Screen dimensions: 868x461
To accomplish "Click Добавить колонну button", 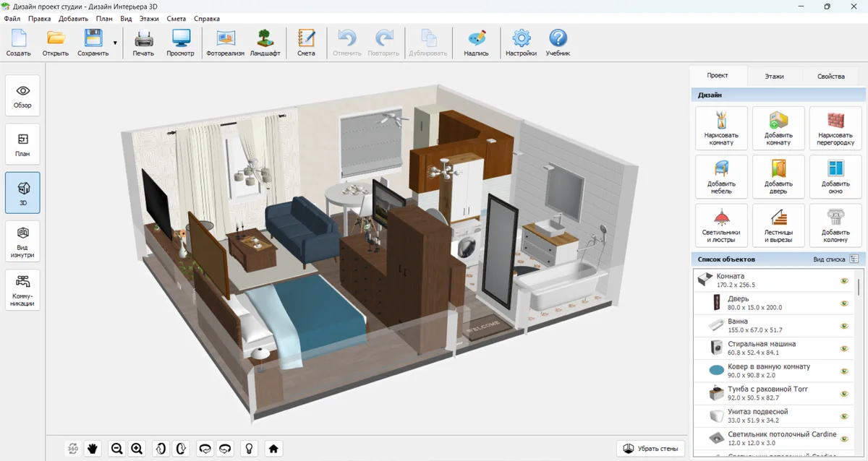I will coord(835,225).
